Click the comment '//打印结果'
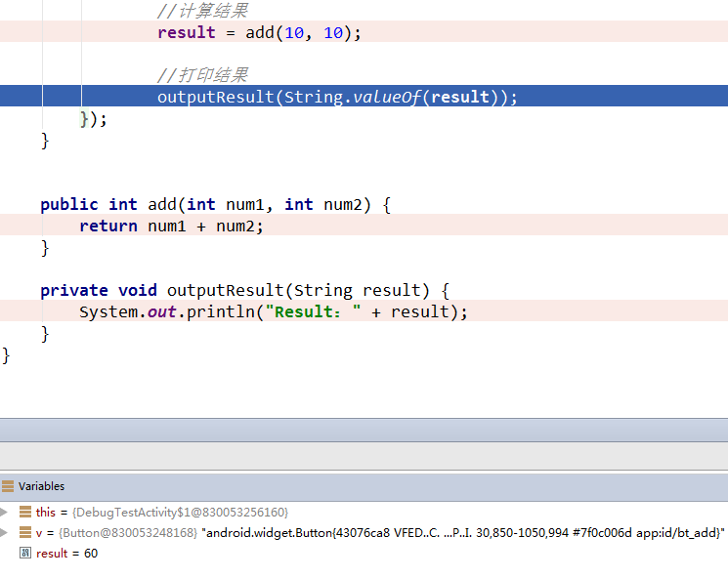 pyautogui.click(x=202, y=74)
